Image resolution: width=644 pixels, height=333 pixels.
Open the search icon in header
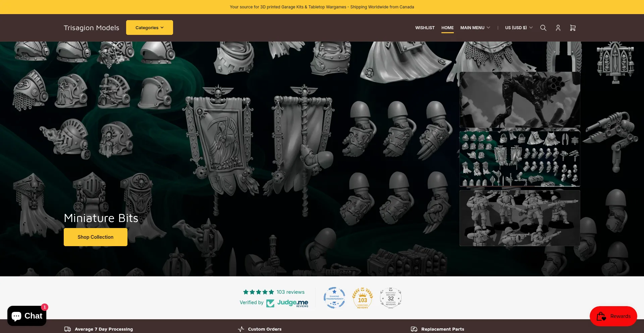coord(543,28)
